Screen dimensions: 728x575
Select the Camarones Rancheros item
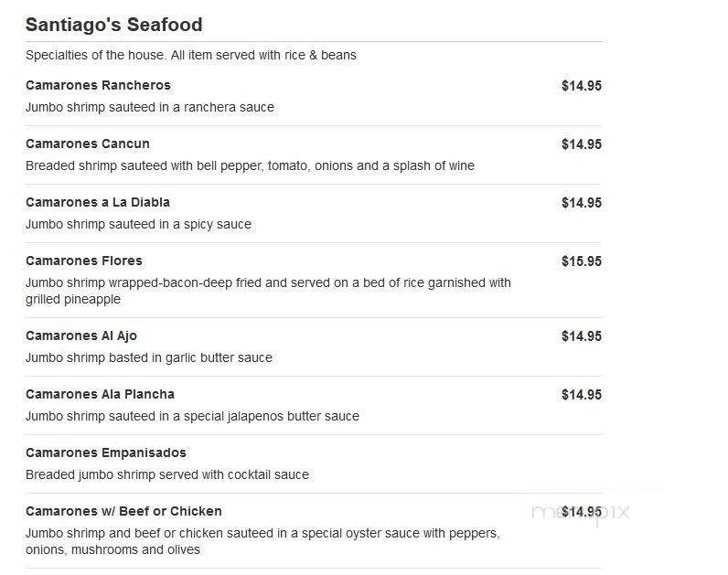point(98,85)
